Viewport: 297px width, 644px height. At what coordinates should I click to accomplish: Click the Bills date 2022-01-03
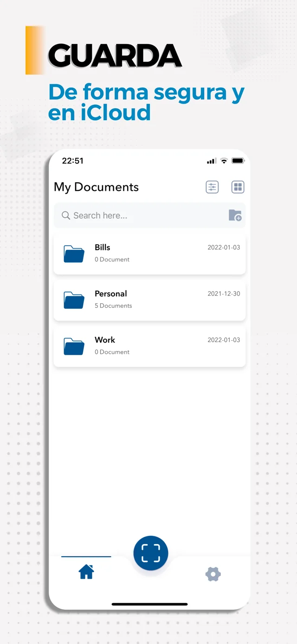pyautogui.click(x=224, y=247)
